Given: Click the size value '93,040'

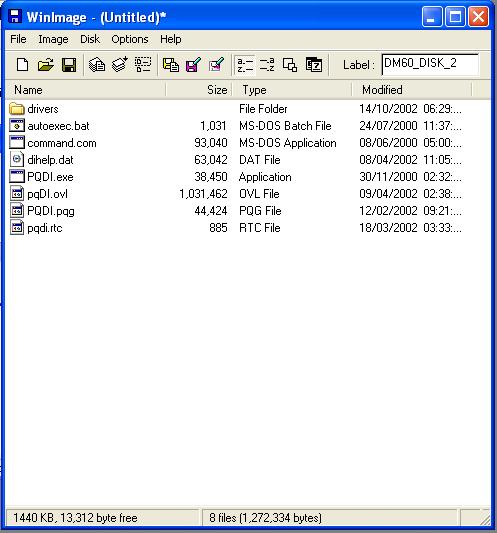Looking at the screenshot, I should [211, 143].
